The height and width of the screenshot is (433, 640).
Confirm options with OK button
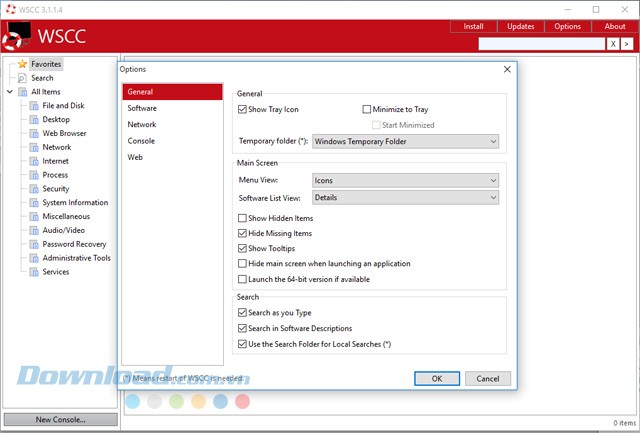pyautogui.click(x=437, y=379)
